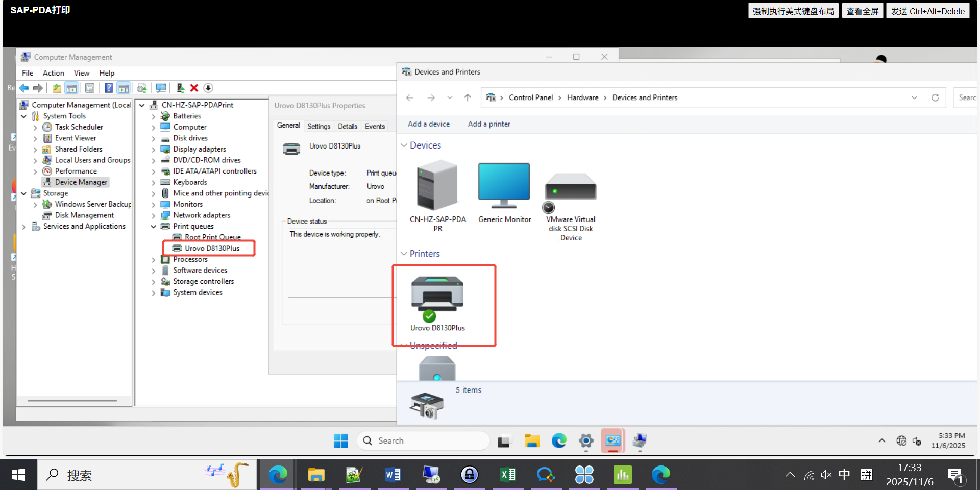Select the Generic Monitor device icon

coord(504,186)
